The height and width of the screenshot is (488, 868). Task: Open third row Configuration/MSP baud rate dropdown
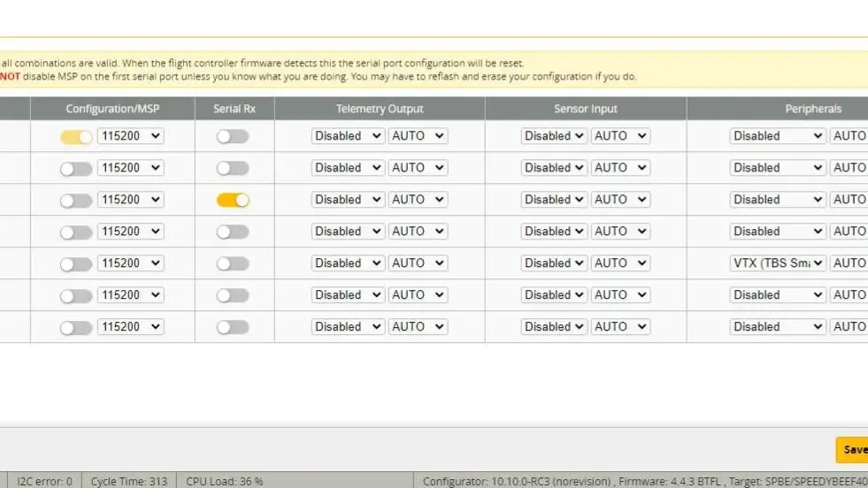click(x=130, y=200)
